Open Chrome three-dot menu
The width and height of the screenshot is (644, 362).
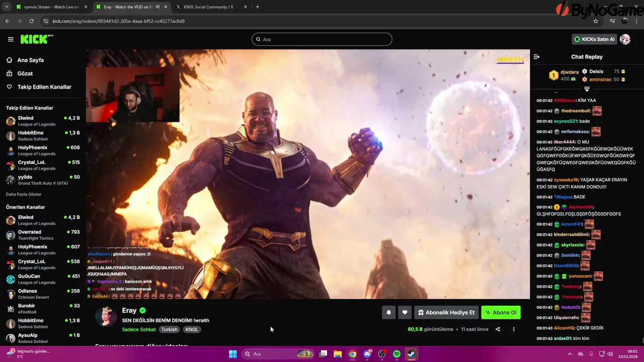(x=637, y=21)
